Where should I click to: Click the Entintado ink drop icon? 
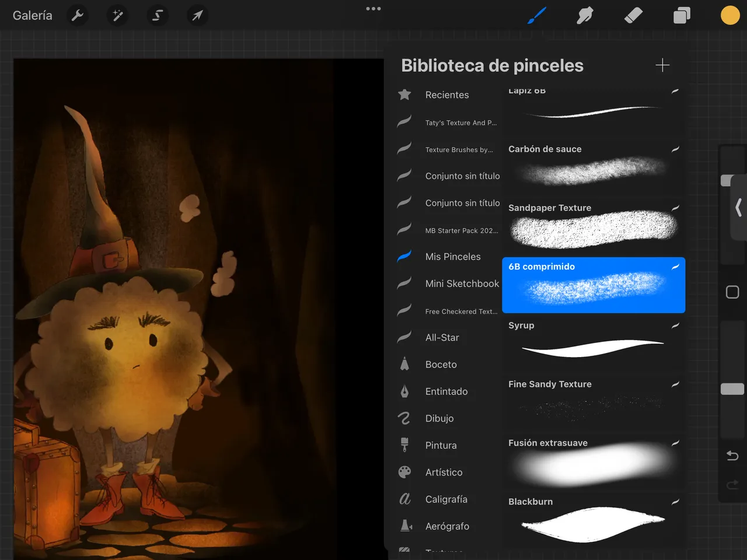point(404,391)
